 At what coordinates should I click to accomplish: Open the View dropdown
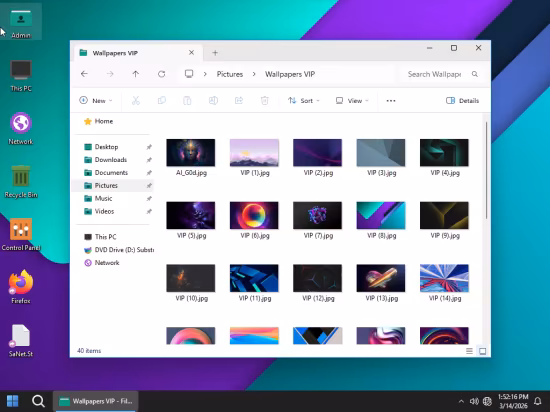(x=352, y=101)
